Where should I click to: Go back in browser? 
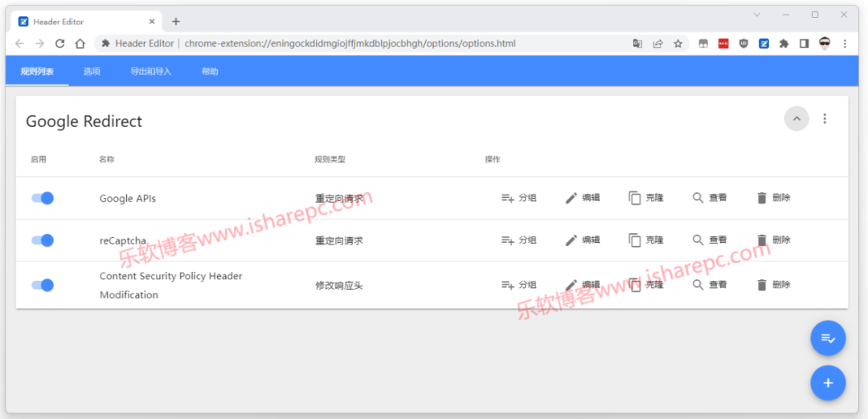(19, 43)
